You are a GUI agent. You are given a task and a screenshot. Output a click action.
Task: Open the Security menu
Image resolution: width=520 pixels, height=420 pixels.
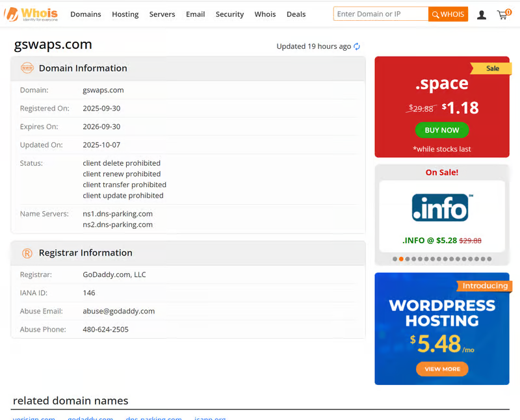[x=229, y=14]
